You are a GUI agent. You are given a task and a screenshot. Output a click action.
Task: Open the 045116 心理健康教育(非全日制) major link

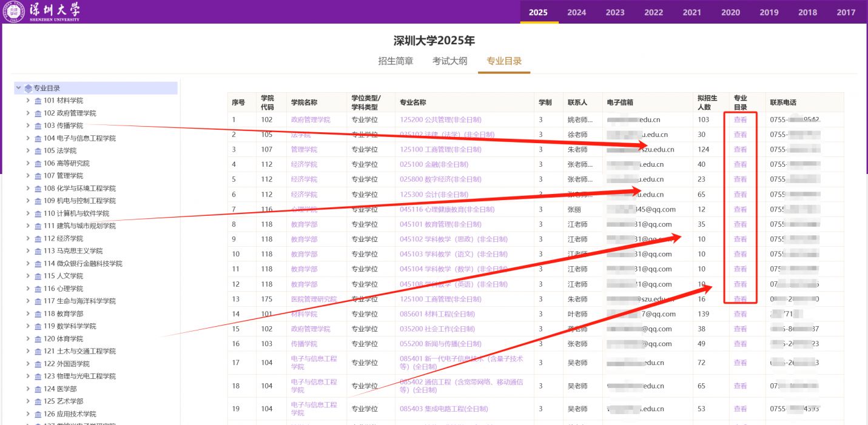tap(448, 209)
